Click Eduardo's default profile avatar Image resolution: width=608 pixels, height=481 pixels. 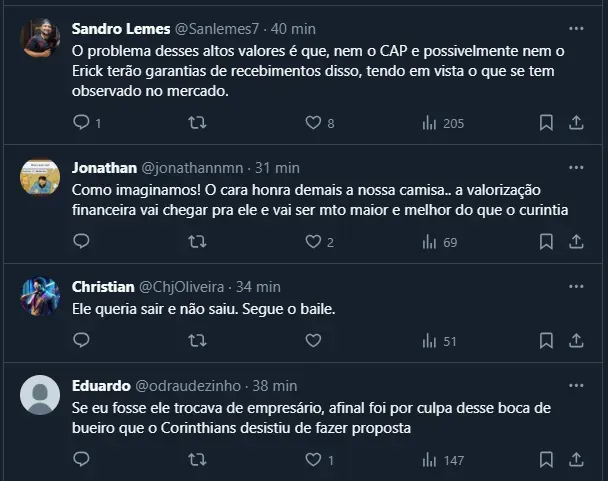coord(40,395)
